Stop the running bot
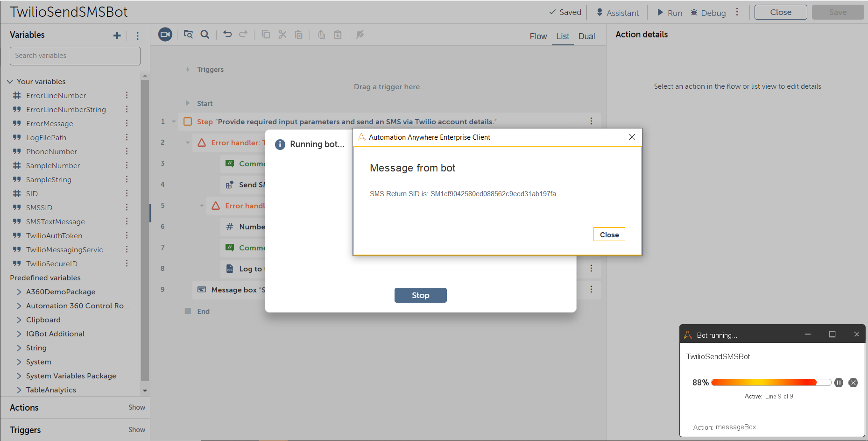Viewport: 868px width, 441px height. (x=420, y=295)
